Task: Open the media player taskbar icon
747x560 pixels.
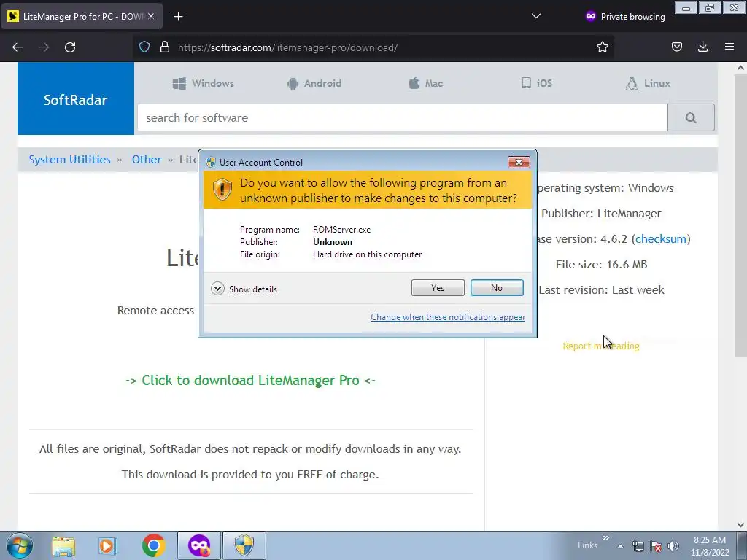Action: 108,545
